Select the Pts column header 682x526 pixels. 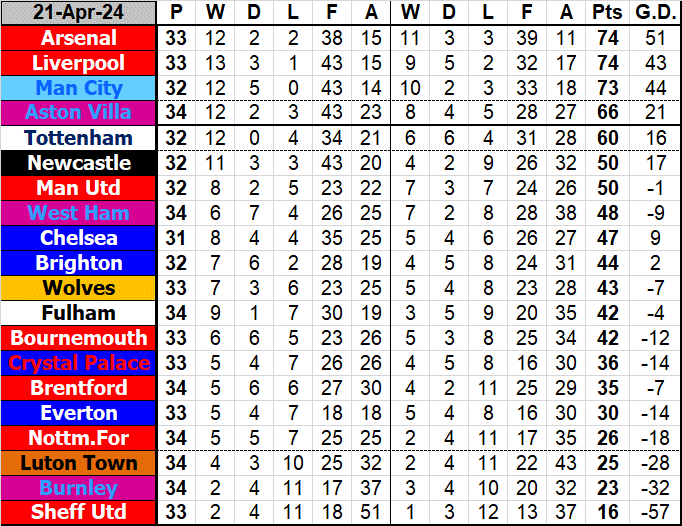tap(605, 13)
